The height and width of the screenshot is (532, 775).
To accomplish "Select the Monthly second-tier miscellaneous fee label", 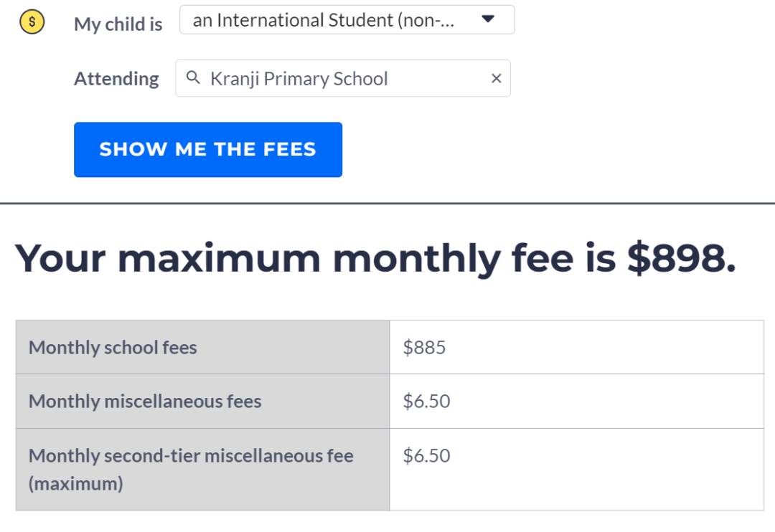I will pyautogui.click(x=191, y=456).
